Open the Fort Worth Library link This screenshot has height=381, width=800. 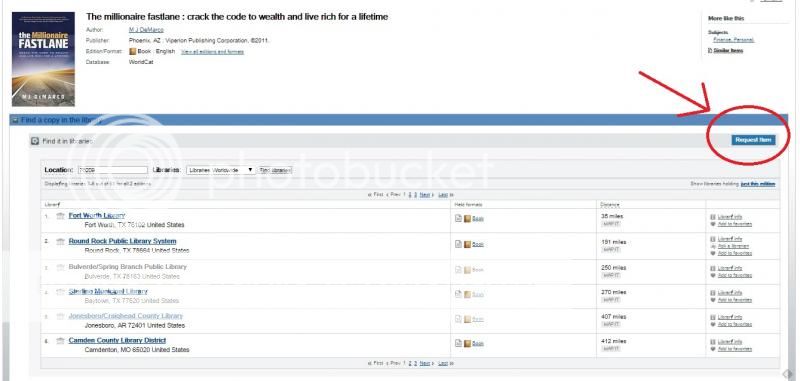(96, 215)
